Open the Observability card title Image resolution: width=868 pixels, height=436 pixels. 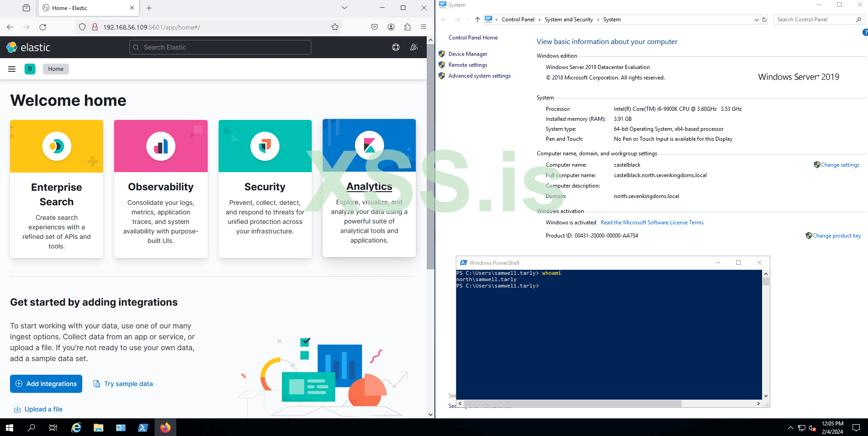[x=161, y=187]
